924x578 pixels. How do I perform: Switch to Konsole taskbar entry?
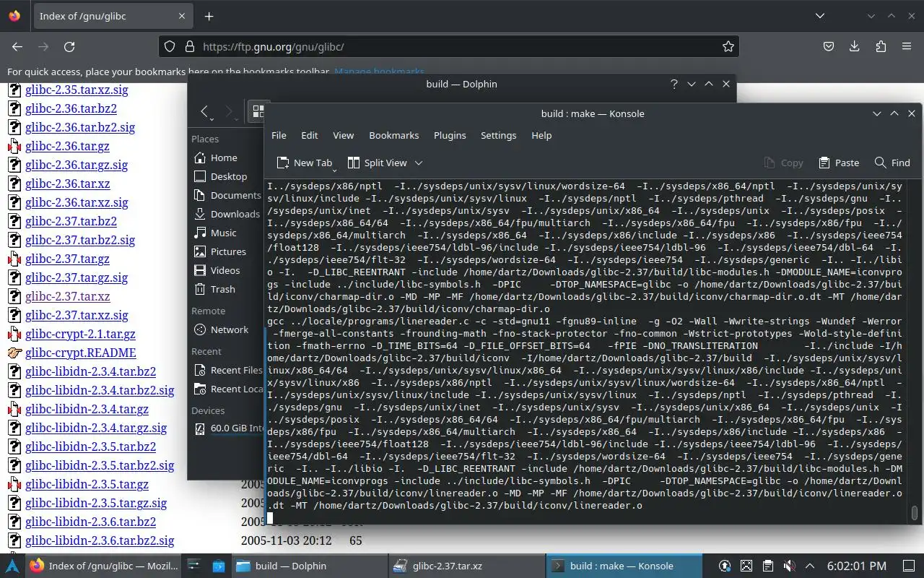click(624, 566)
